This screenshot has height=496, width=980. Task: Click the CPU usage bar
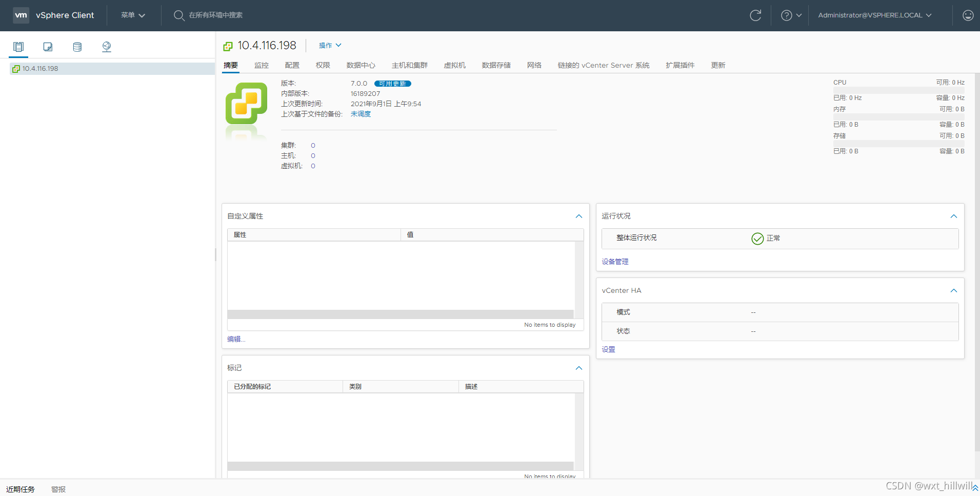(899, 90)
